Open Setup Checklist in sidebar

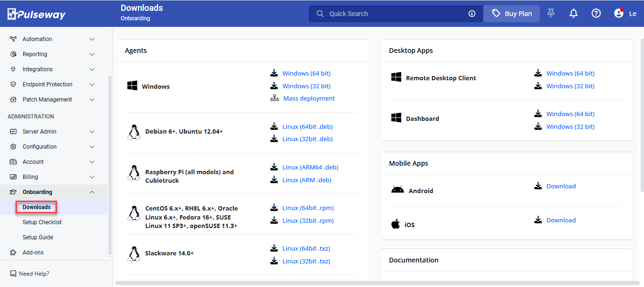click(42, 222)
